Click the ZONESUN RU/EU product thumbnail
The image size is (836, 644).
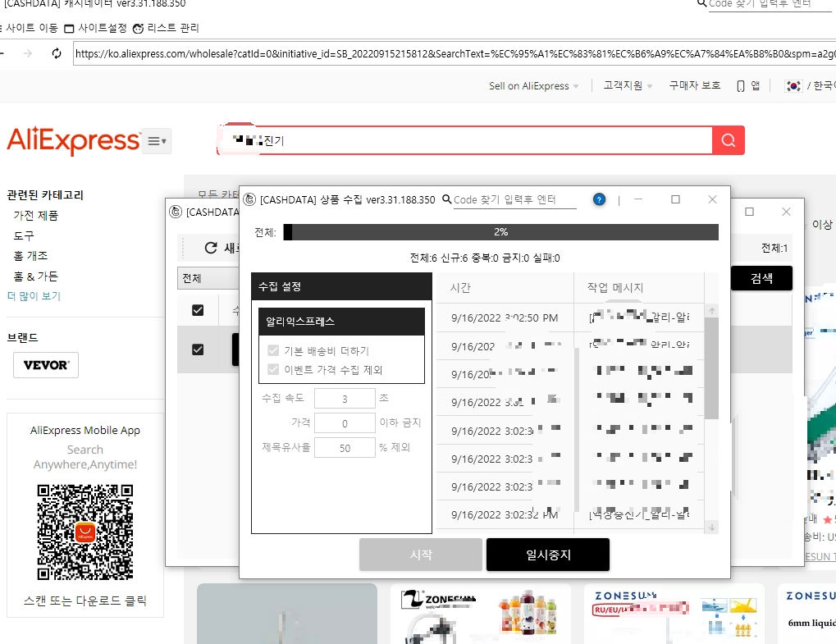tap(674, 614)
